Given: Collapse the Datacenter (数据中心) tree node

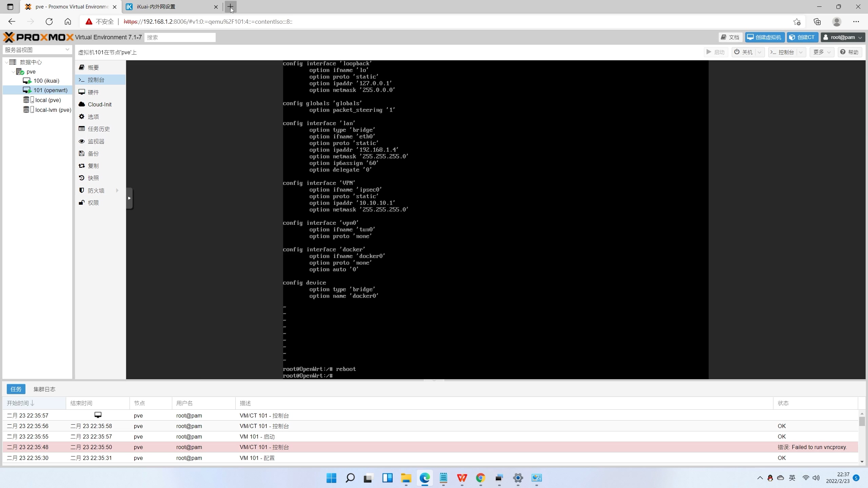Looking at the screenshot, I should [x=6, y=62].
